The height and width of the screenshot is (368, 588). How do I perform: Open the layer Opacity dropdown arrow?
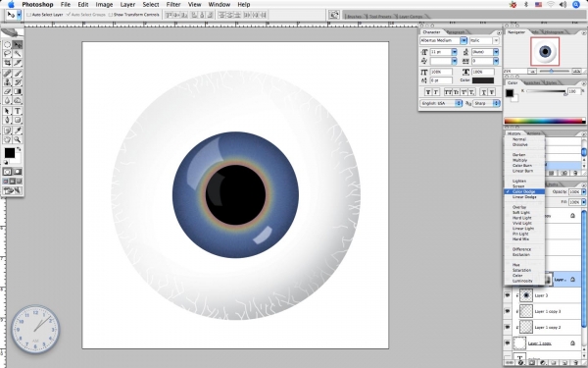583,192
